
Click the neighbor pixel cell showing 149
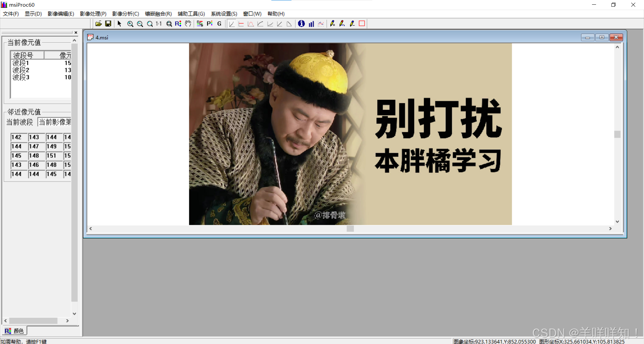click(54, 146)
